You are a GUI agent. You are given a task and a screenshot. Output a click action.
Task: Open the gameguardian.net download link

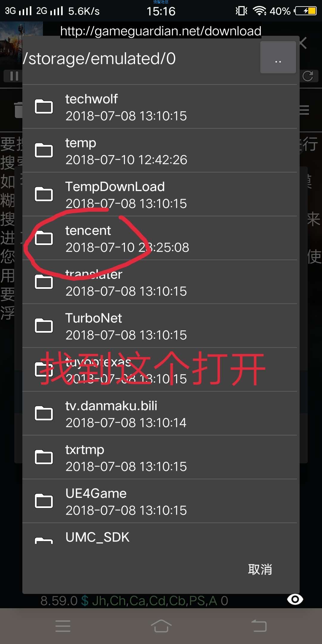click(161, 31)
